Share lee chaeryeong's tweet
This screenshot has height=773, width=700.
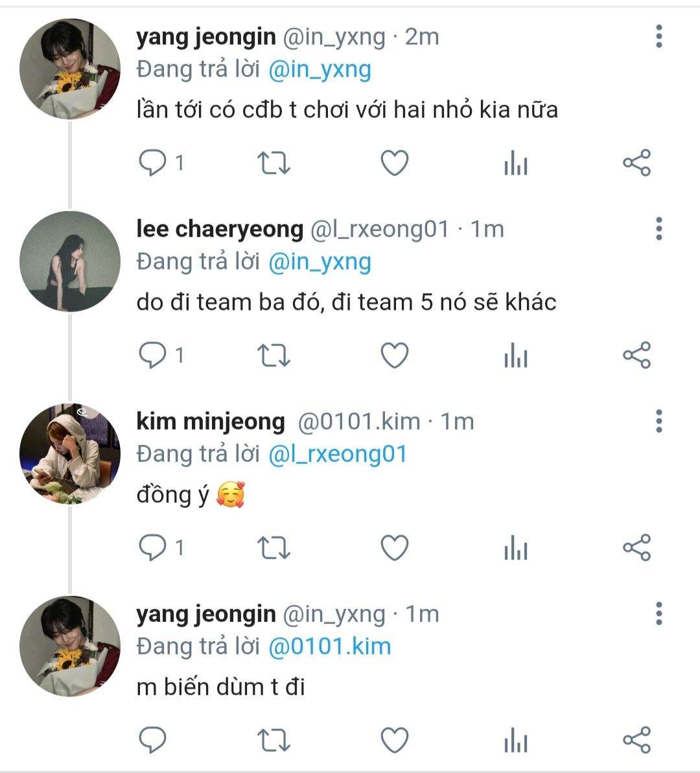pyautogui.click(x=637, y=355)
